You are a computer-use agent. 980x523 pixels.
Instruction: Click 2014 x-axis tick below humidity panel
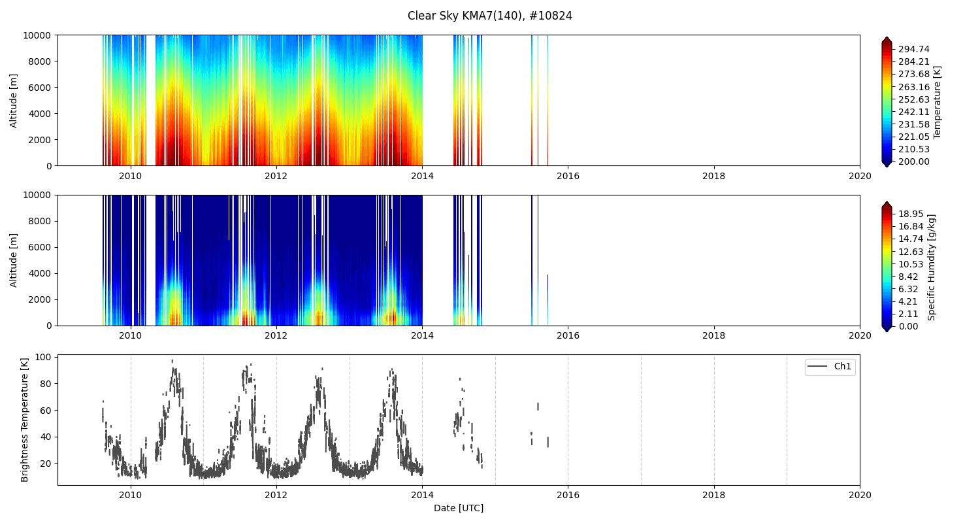(422, 336)
